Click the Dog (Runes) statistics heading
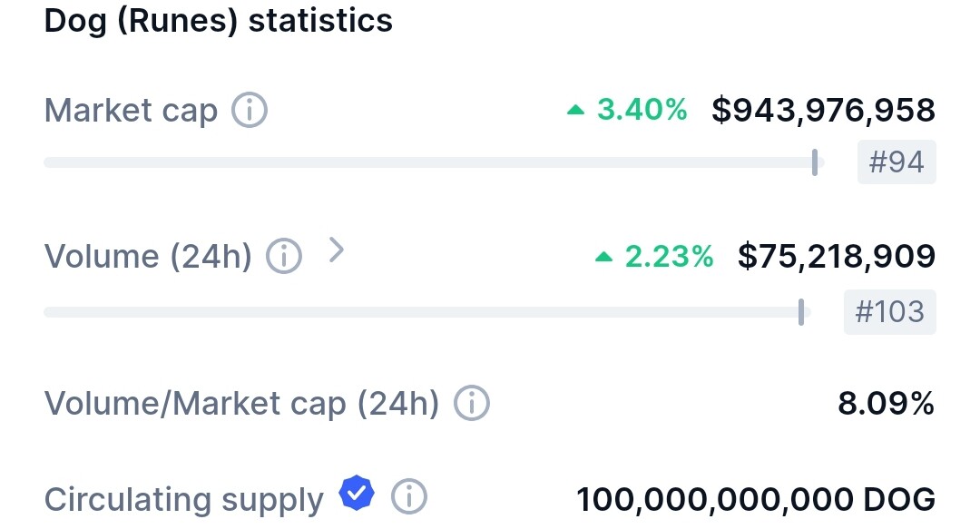 218,20
